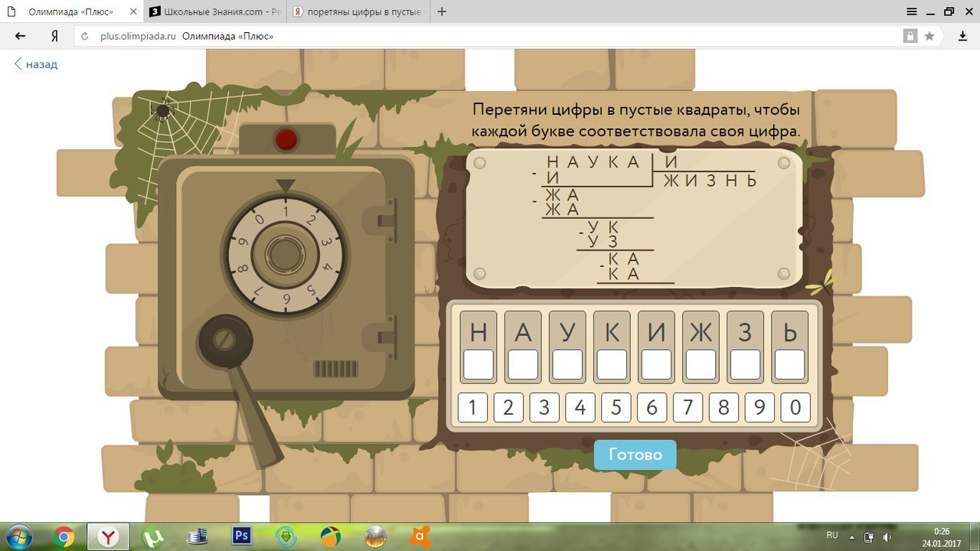Click the empty square under letter А
Image resolution: width=980 pixels, height=551 pixels.
point(523,364)
